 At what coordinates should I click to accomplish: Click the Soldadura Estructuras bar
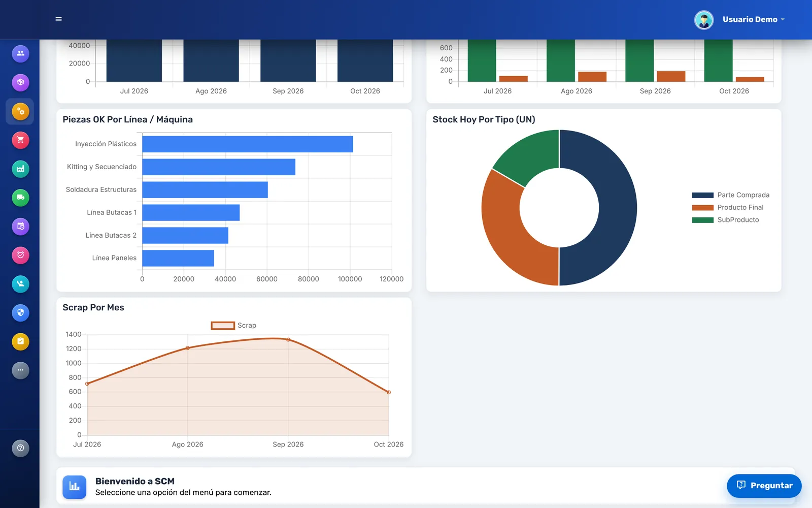click(x=205, y=189)
